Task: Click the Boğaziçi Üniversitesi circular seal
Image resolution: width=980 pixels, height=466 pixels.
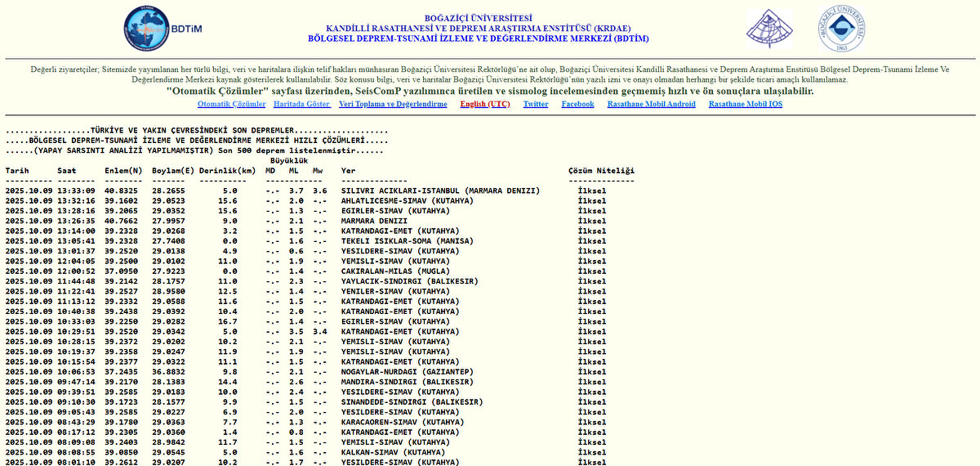Action: tap(842, 29)
